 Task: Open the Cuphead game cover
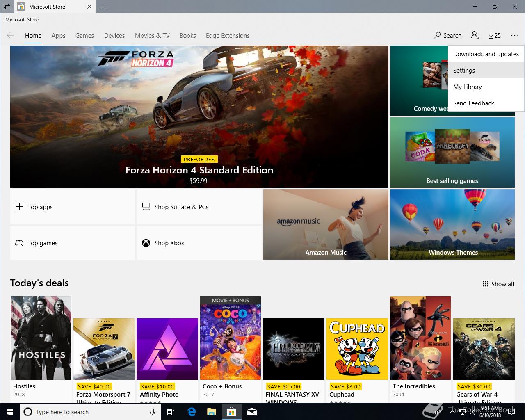click(357, 349)
